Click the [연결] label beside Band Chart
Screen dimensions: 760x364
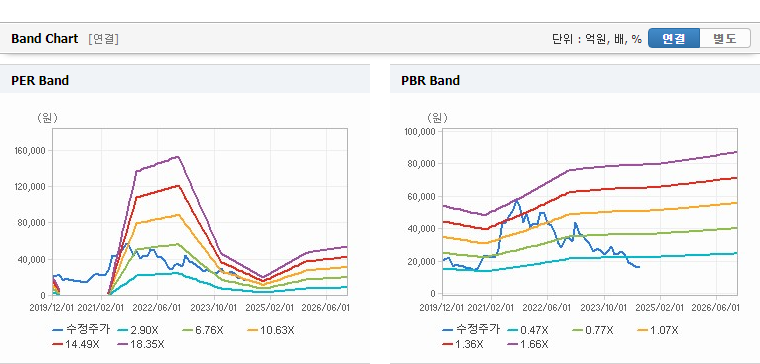[x=103, y=39]
